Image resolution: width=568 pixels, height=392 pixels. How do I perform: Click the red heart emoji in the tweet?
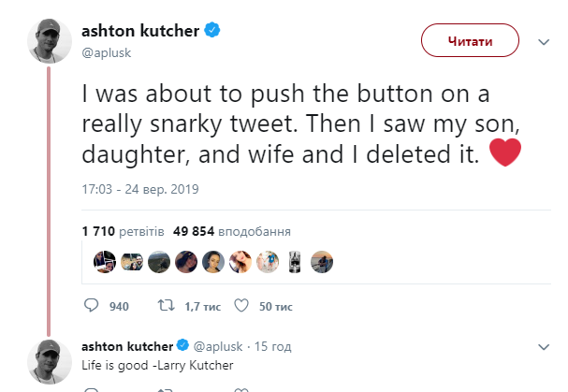(504, 152)
